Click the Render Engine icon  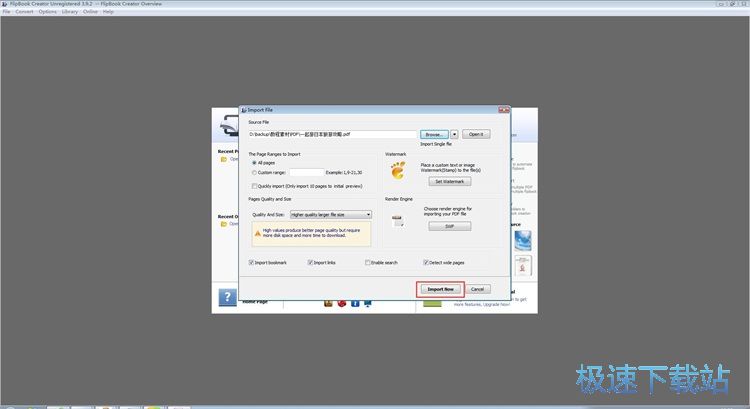click(398, 221)
